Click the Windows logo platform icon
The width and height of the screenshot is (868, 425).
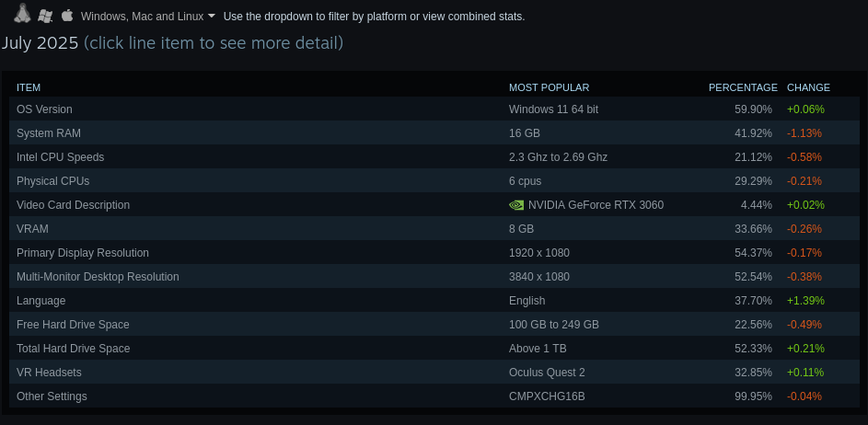[45, 16]
